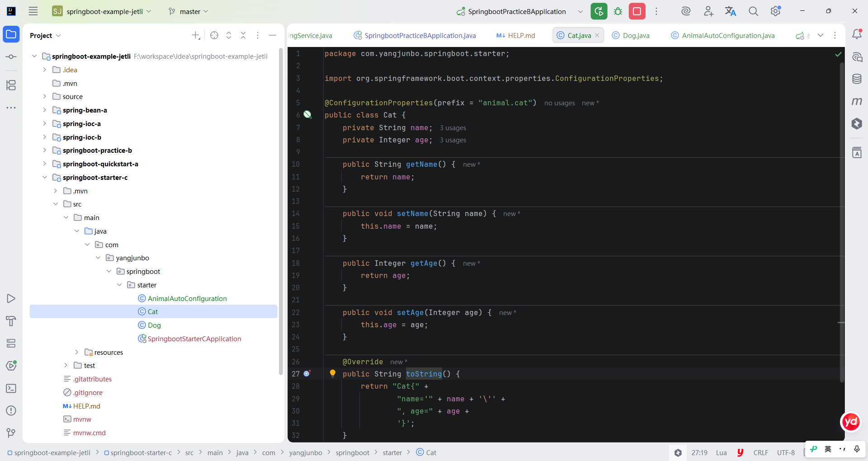Open the Notifications bell

pos(857,34)
